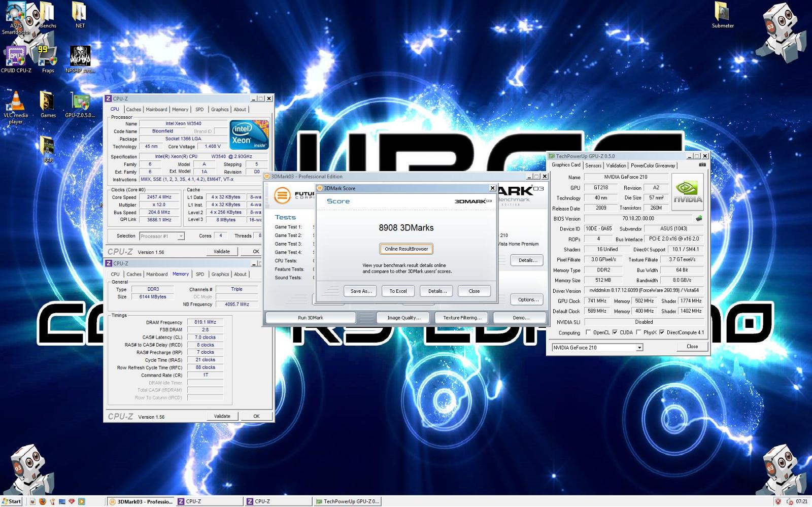Open the PowerColor Giveaway tab

pos(653,165)
